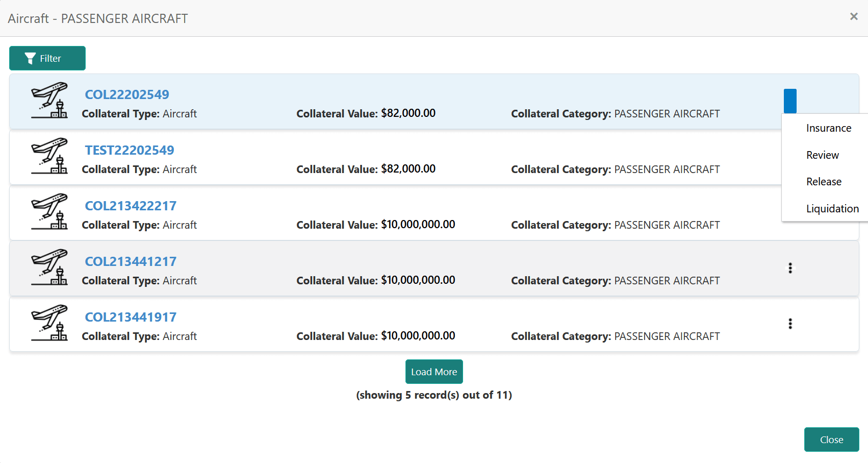Open the three-dot menu for COL213441217

pos(790,268)
